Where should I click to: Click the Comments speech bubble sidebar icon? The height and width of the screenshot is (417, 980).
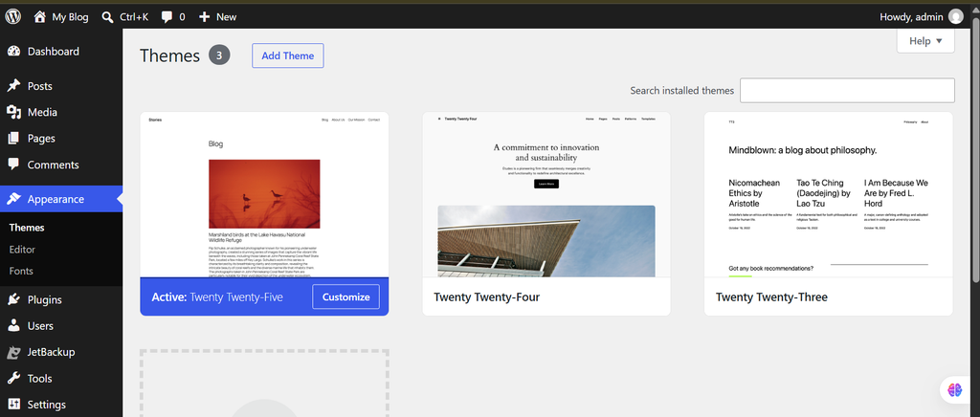coord(13,165)
